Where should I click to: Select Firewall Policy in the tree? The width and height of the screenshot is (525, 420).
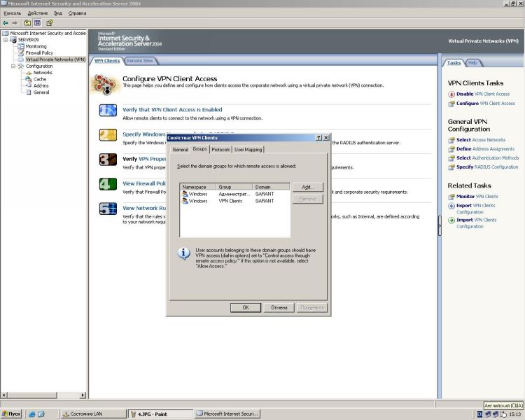click(x=39, y=52)
